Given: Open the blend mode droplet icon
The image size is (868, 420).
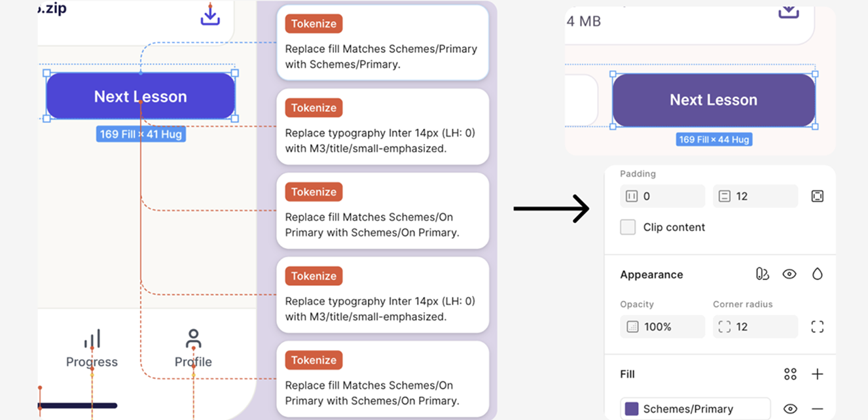Looking at the screenshot, I should coord(817,274).
